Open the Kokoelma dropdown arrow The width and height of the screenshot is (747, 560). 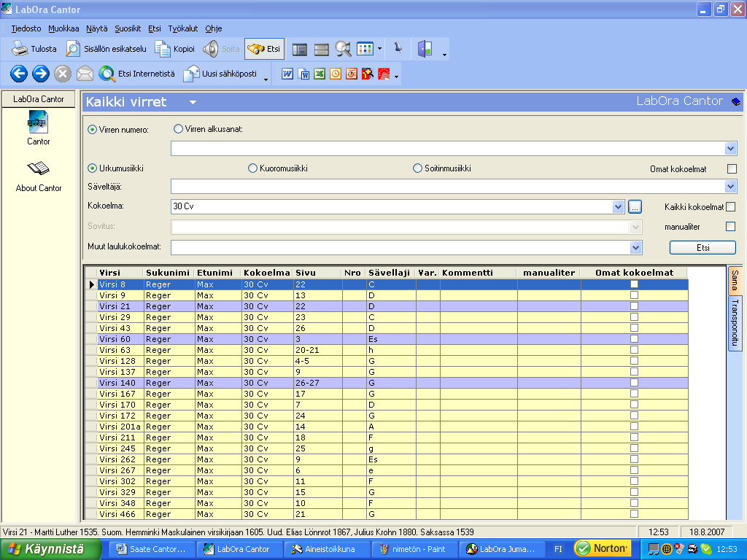coord(618,206)
